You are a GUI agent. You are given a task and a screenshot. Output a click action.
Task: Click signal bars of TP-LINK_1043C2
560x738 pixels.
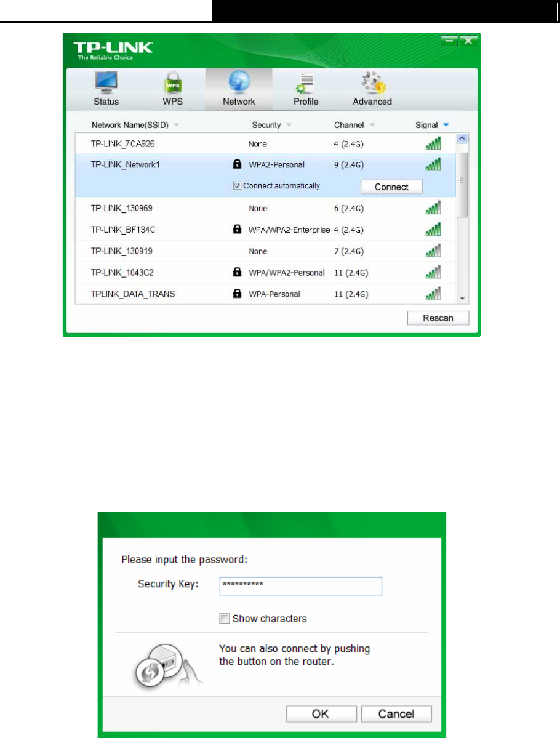click(433, 272)
